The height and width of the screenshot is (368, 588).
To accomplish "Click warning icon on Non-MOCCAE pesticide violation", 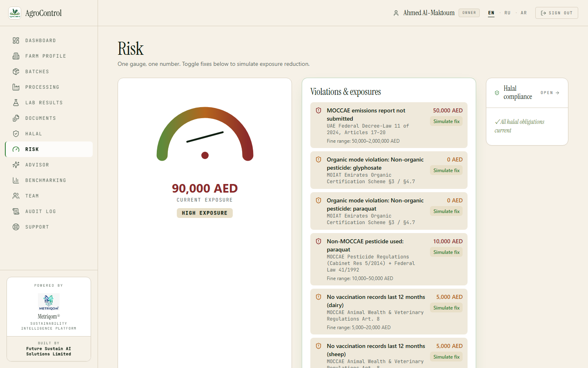I will click(x=318, y=241).
